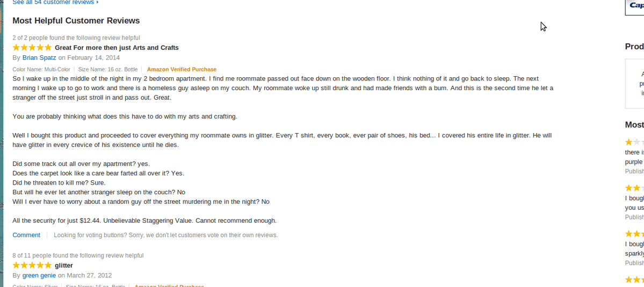Click the three-star rating in the right sidebar
This screenshot has height=287, width=644.
coord(634,234)
